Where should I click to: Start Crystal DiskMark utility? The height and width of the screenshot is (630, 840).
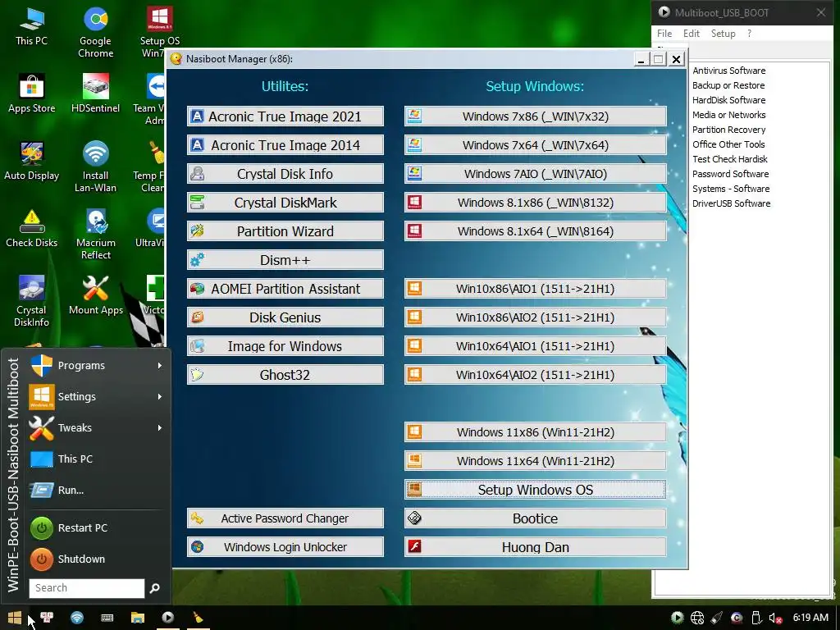[285, 203]
